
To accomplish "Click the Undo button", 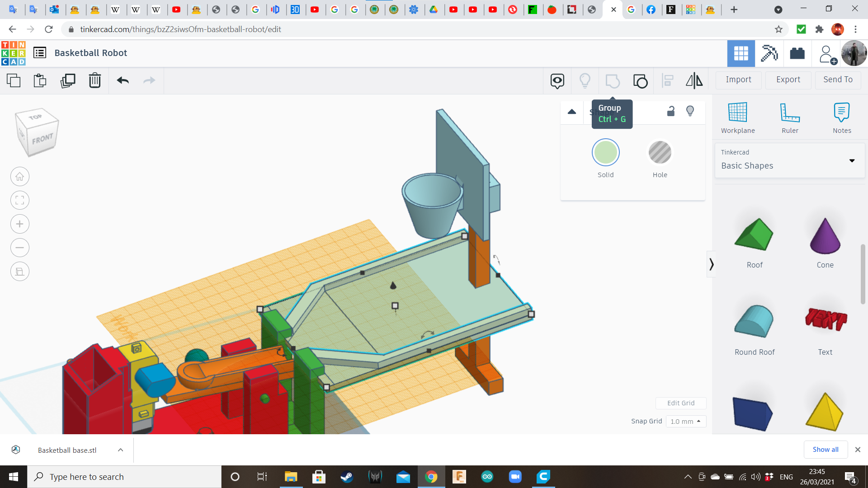I will 123,80.
